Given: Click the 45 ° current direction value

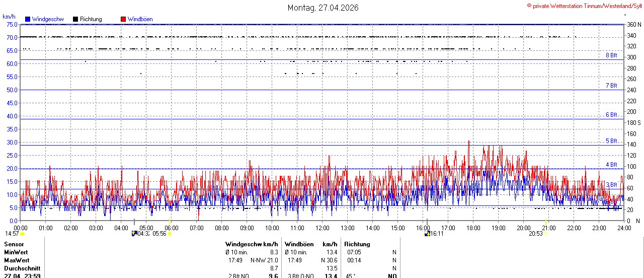Looking at the screenshot, I should (x=351, y=276).
